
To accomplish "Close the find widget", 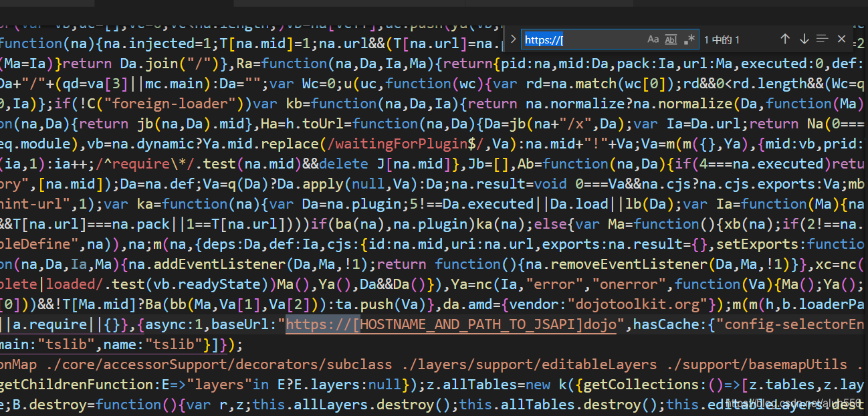I will [x=841, y=39].
